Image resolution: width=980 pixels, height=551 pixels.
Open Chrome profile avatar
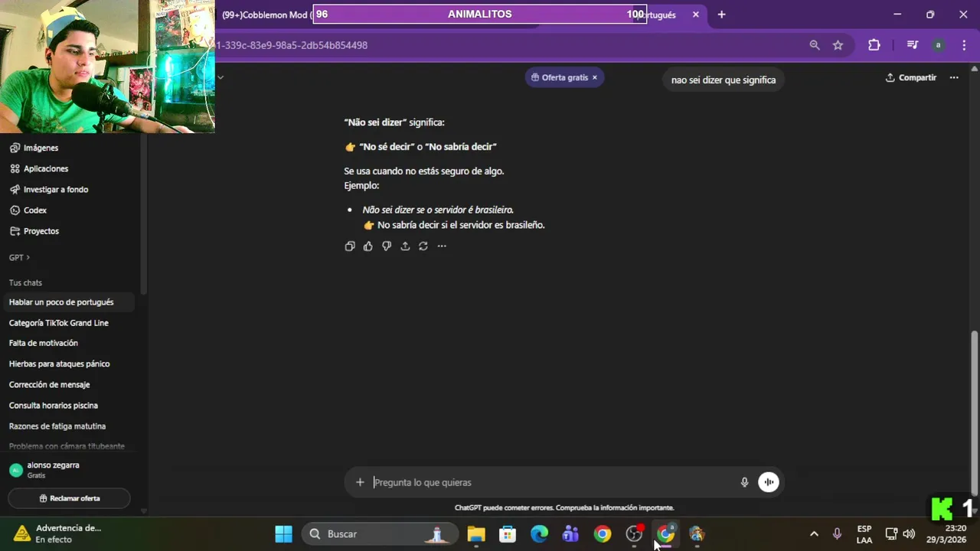pyautogui.click(x=938, y=45)
